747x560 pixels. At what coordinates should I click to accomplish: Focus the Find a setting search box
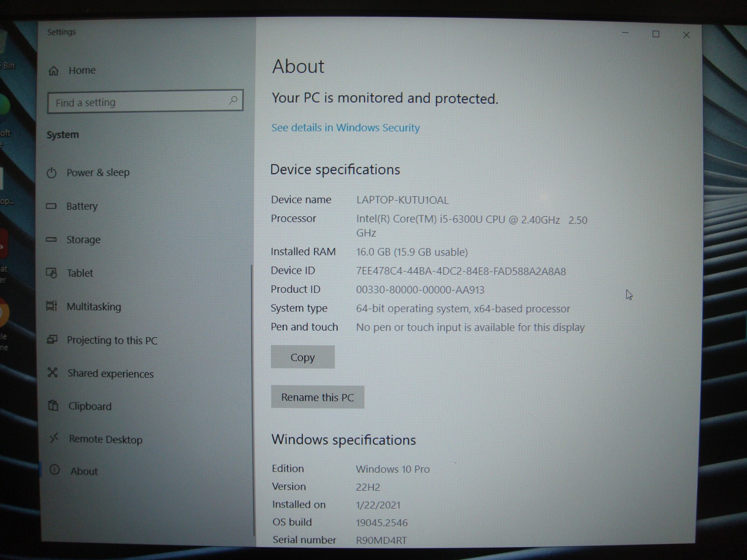coord(145,101)
